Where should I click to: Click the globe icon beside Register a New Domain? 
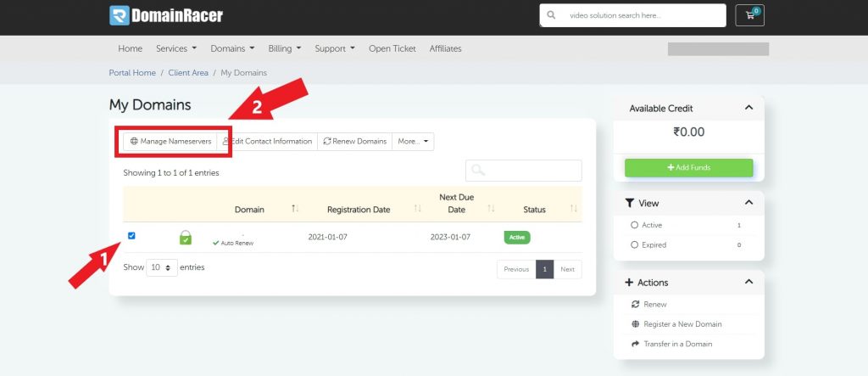(636, 324)
